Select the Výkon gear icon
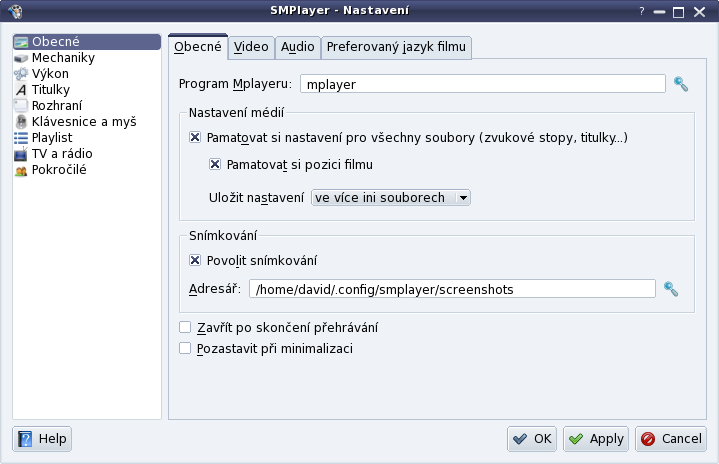 [21, 74]
